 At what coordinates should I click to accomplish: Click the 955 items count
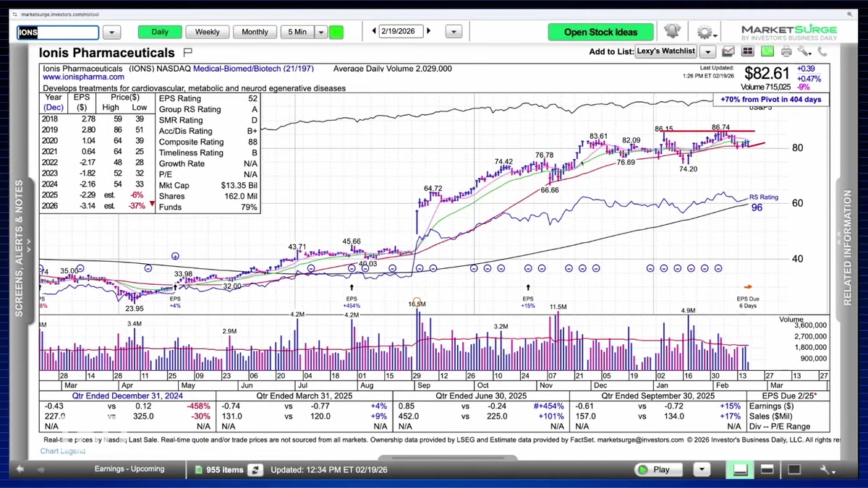coord(225,470)
